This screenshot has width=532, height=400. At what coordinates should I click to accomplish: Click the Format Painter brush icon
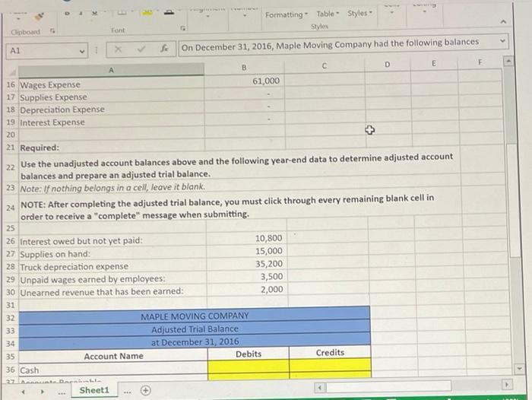click(40, 16)
